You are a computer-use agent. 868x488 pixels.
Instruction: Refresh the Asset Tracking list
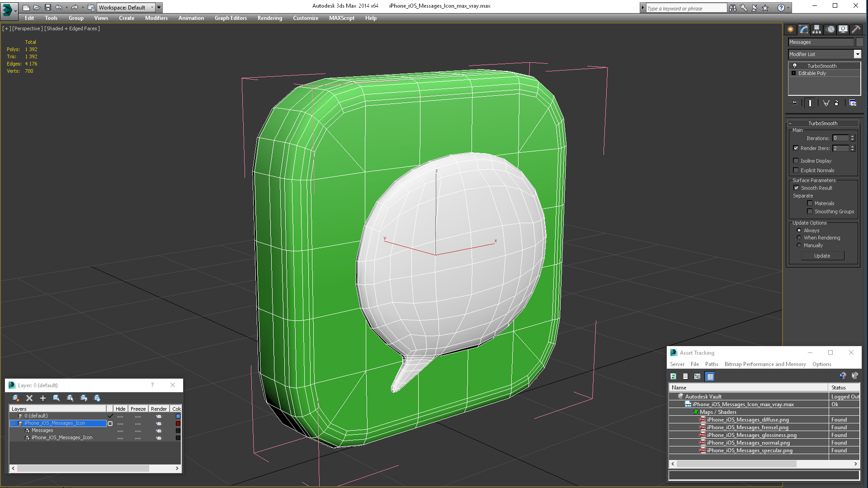[x=673, y=376]
